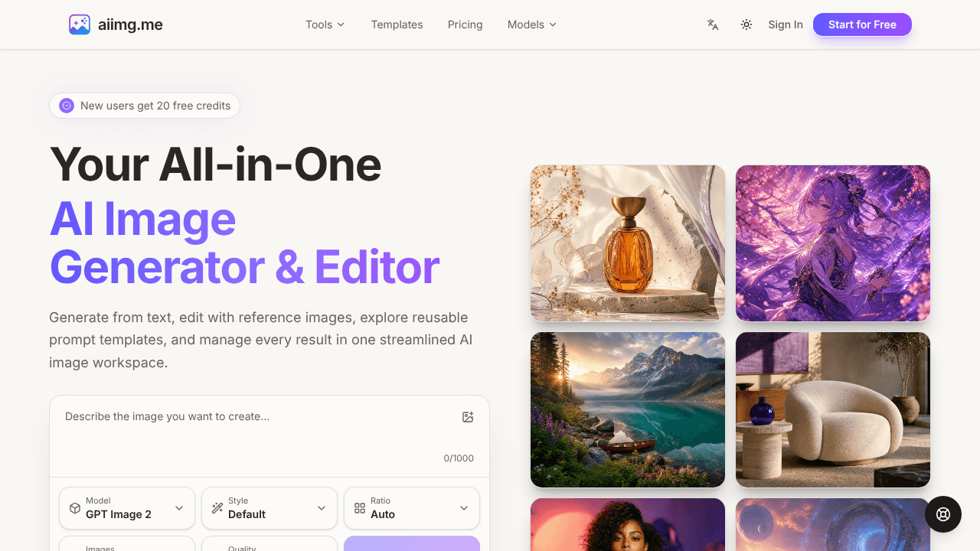Click the add reference image icon
980x551 pixels.
tap(468, 417)
